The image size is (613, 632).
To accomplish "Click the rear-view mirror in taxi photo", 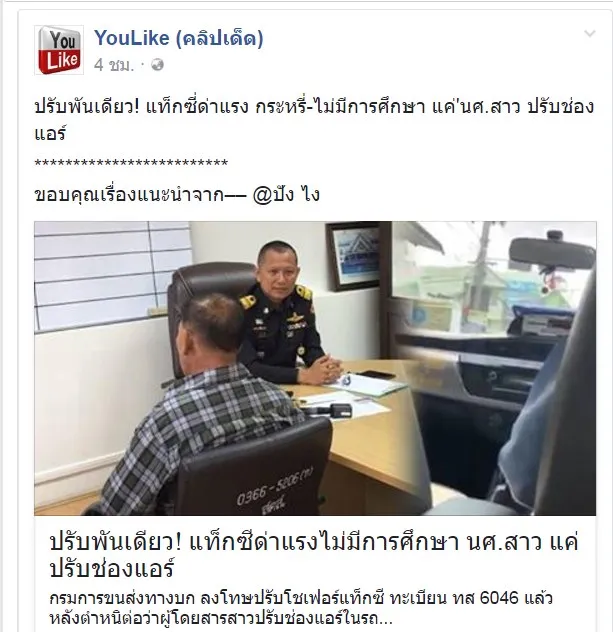I will 552,254.
